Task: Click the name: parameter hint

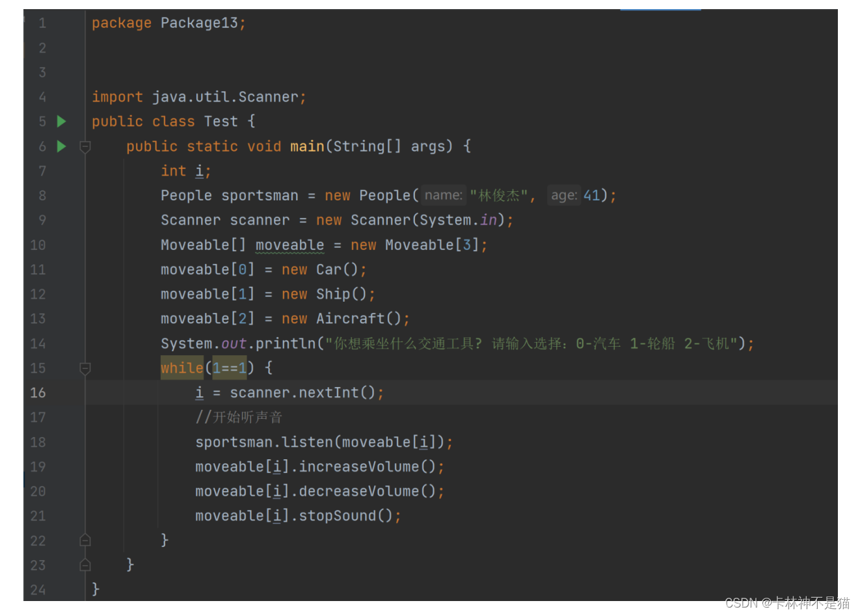Action: (443, 195)
